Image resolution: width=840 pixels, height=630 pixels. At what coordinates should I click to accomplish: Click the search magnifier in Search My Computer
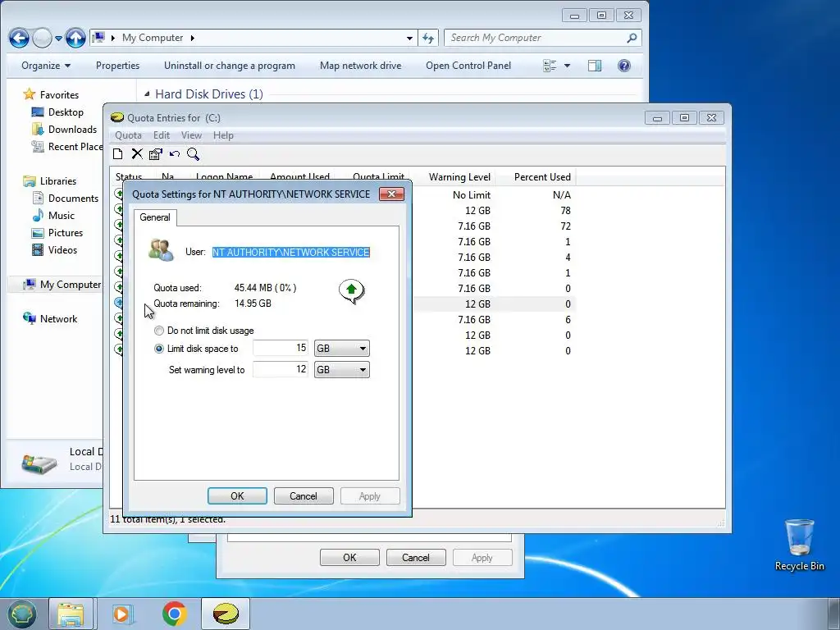click(x=632, y=38)
